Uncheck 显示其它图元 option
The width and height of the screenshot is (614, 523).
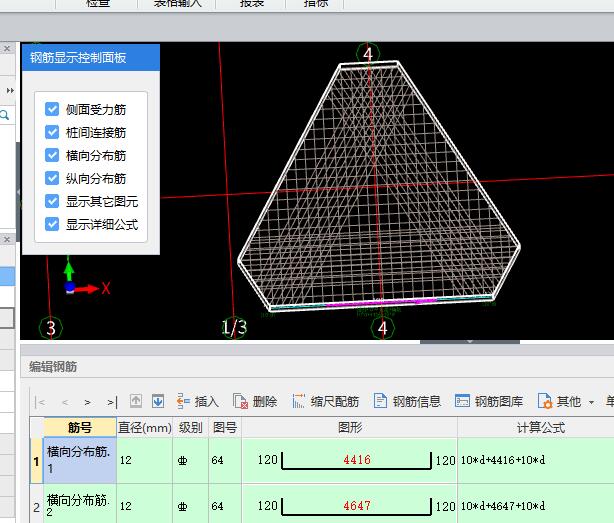click(52, 201)
